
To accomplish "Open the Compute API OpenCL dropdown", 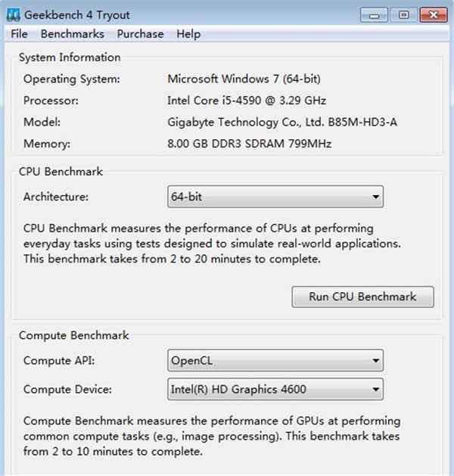I will 275,360.
